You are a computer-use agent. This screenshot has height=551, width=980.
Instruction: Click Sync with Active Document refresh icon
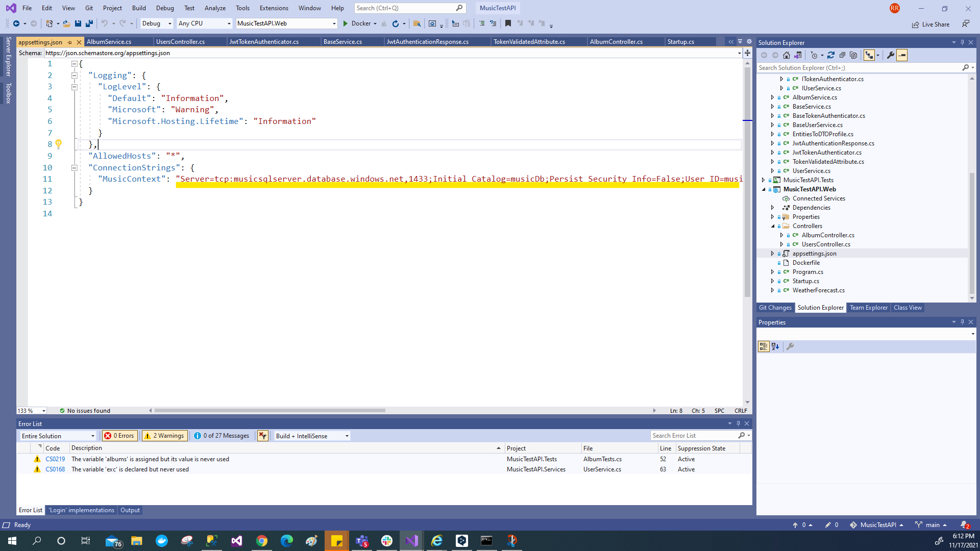click(831, 55)
